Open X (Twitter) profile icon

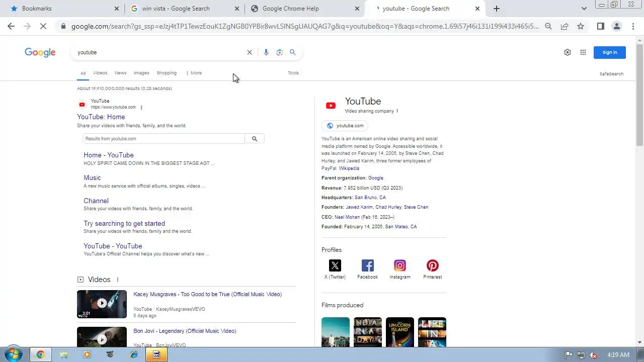pos(335,265)
